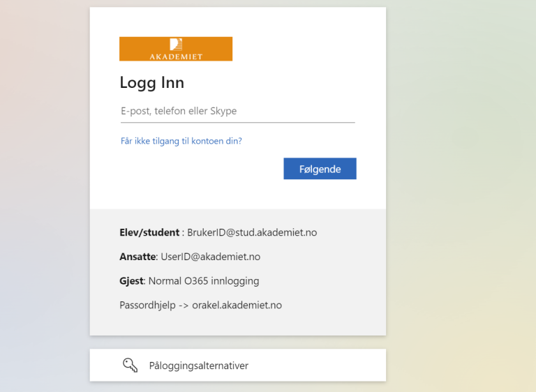The height and width of the screenshot is (392, 536).
Task: Click the UserID@akademiet.no example text
Action: (211, 257)
